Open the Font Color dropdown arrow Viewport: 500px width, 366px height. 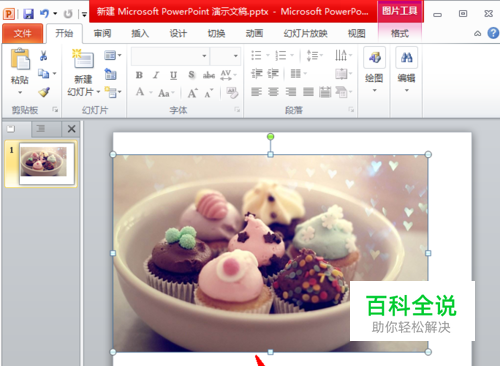click(x=151, y=92)
